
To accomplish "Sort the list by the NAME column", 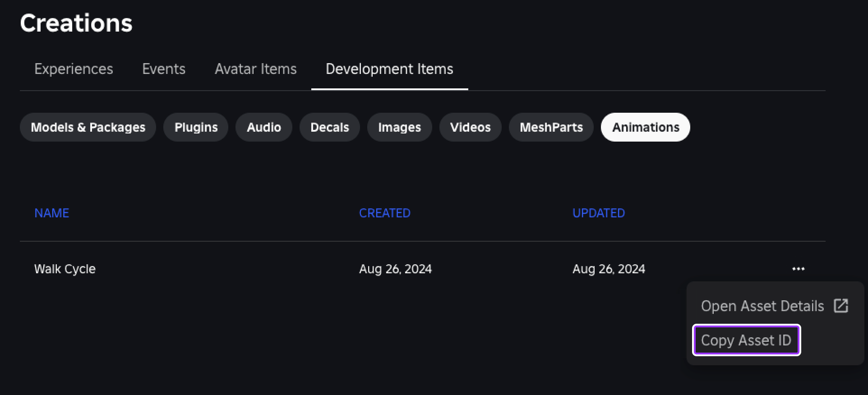I will coord(52,213).
